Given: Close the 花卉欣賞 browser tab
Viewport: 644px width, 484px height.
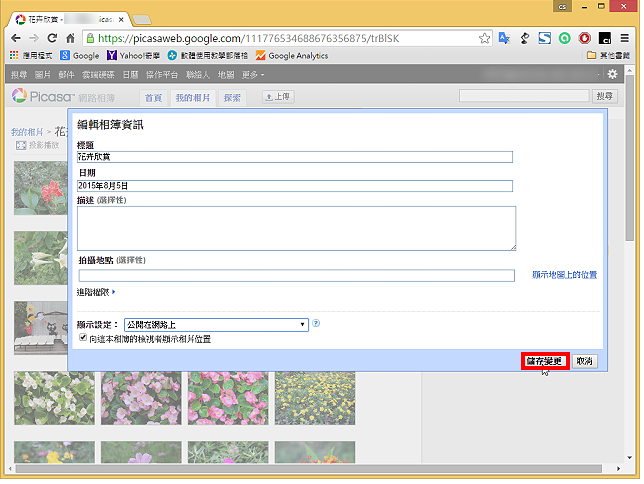Looking at the screenshot, I should pyautogui.click(x=121, y=19).
